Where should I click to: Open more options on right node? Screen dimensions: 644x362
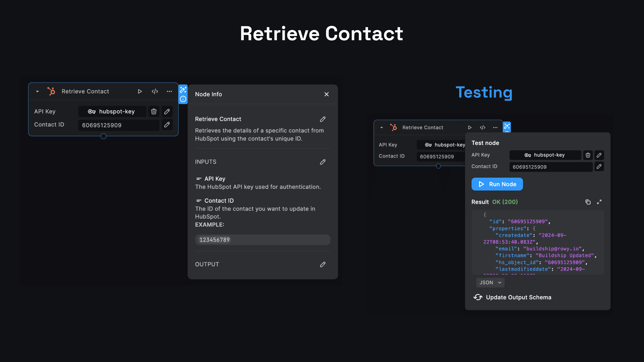(495, 127)
